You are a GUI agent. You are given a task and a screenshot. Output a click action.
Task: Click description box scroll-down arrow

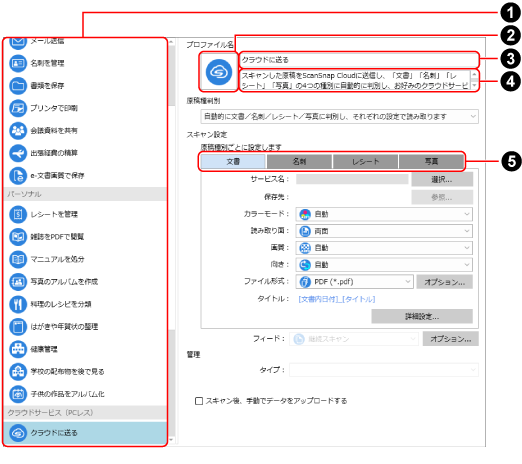click(474, 86)
